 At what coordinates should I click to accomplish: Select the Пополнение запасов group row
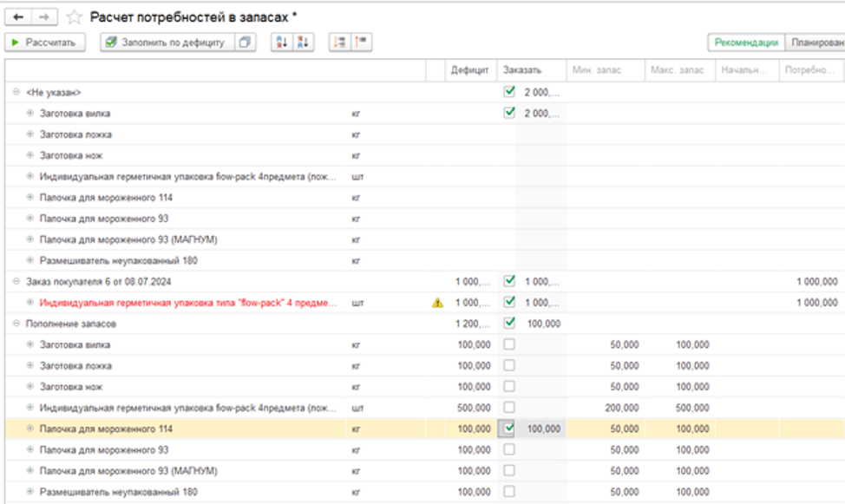(71, 324)
